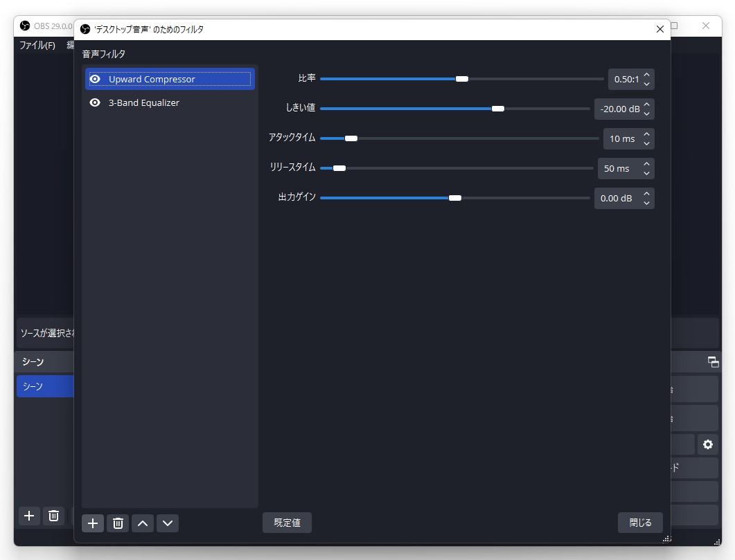Add a new scene
The height and width of the screenshot is (560, 735).
tap(28, 516)
